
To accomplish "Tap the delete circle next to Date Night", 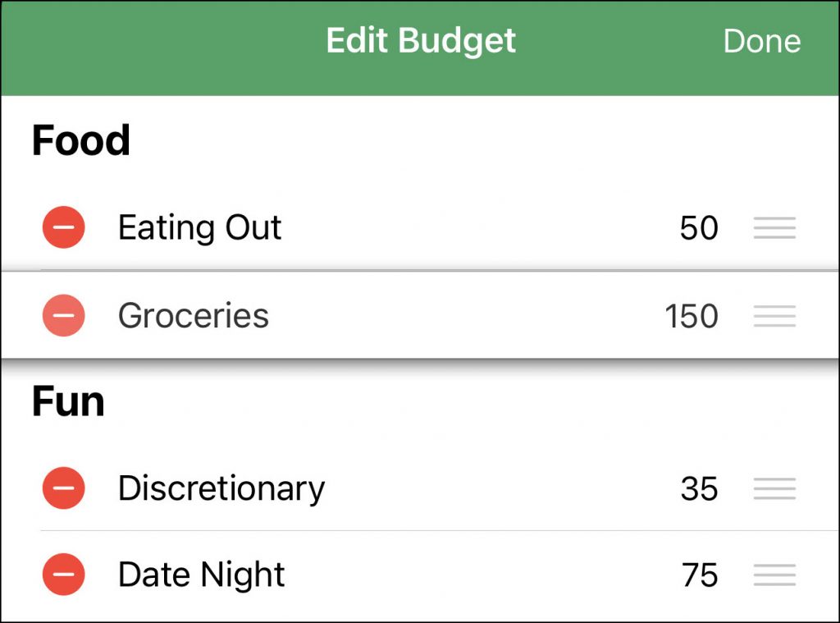I will 64,575.
